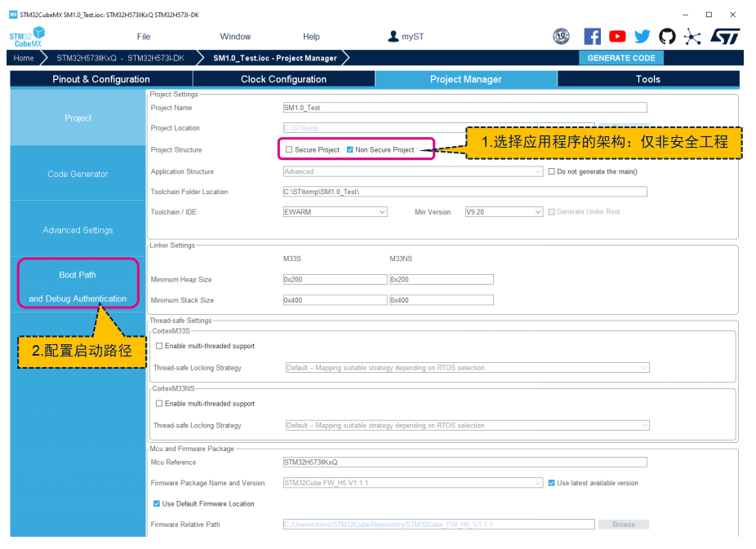The height and width of the screenshot is (549, 756).
Task: Click M33S Minimum Stack Size field
Action: (x=335, y=300)
